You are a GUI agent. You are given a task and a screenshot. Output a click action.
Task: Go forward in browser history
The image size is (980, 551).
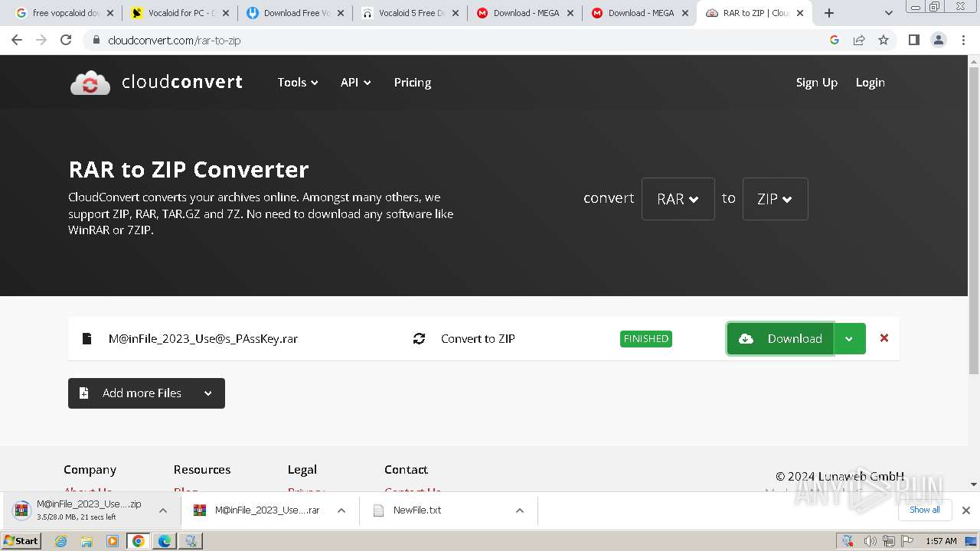point(41,40)
